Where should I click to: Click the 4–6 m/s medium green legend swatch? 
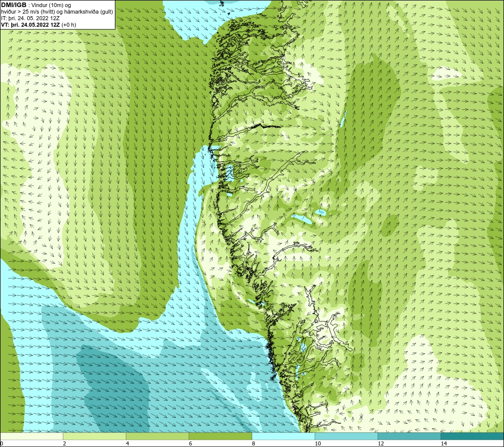coord(157,436)
